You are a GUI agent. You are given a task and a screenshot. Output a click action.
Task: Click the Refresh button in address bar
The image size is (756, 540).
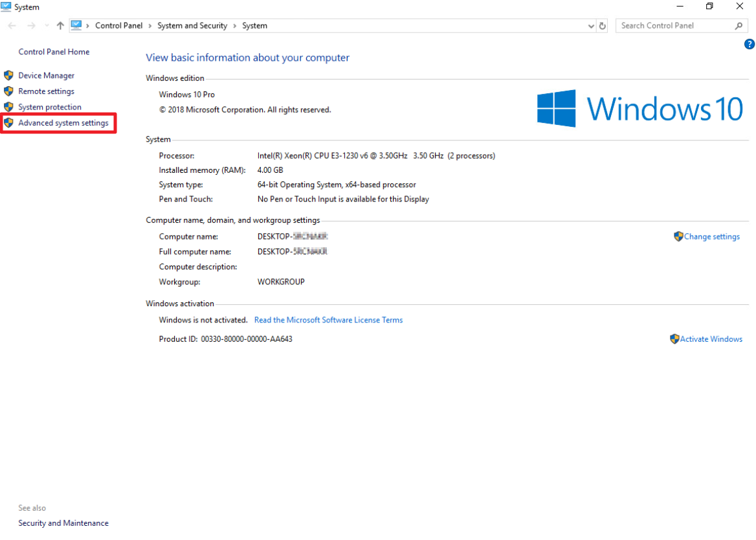pos(602,26)
